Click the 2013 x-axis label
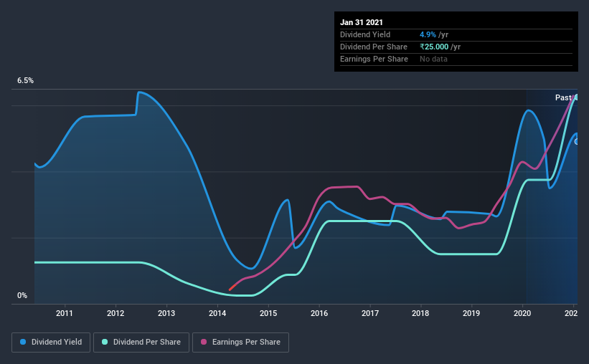589x364 pixels. (x=166, y=313)
